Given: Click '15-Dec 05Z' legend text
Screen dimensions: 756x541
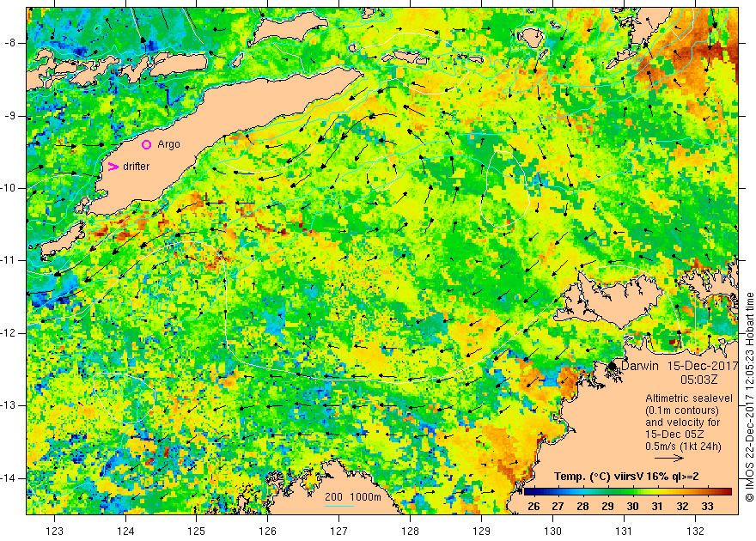Looking at the screenshot, I should 674,434.
